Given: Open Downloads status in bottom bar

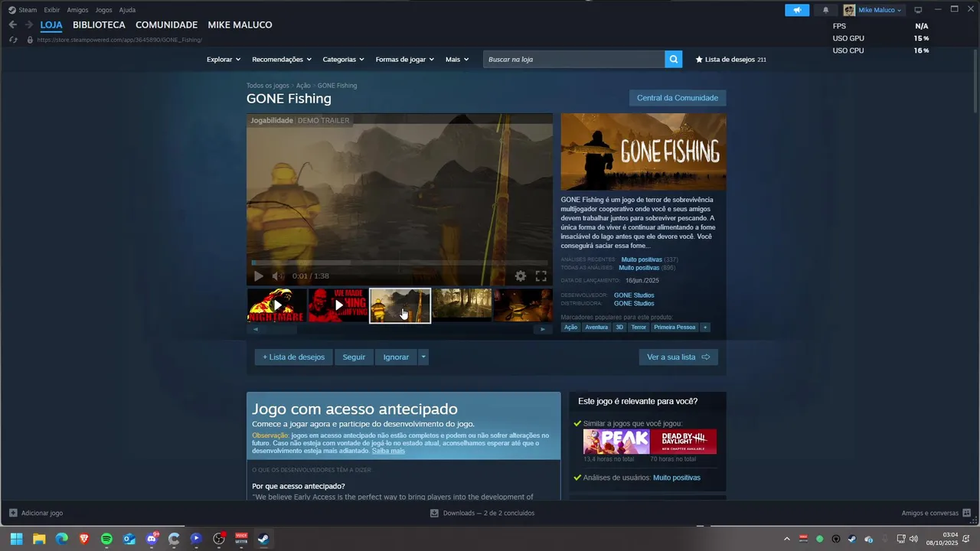Looking at the screenshot, I should (x=482, y=513).
